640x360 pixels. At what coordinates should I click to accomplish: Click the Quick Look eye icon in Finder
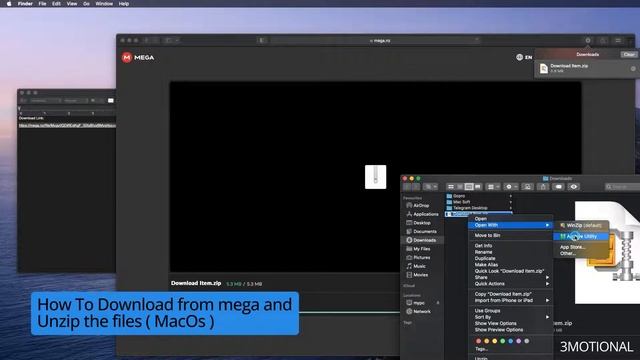click(x=574, y=187)
